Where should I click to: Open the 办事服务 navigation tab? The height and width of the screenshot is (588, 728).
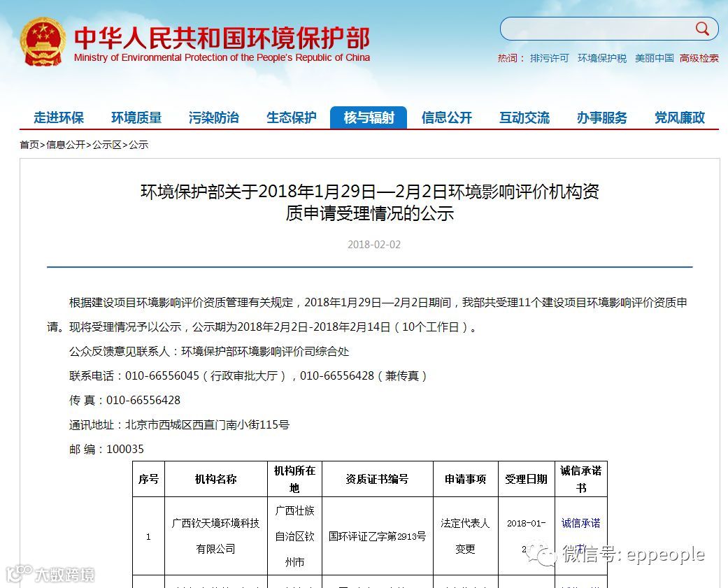tap(601, 117)
